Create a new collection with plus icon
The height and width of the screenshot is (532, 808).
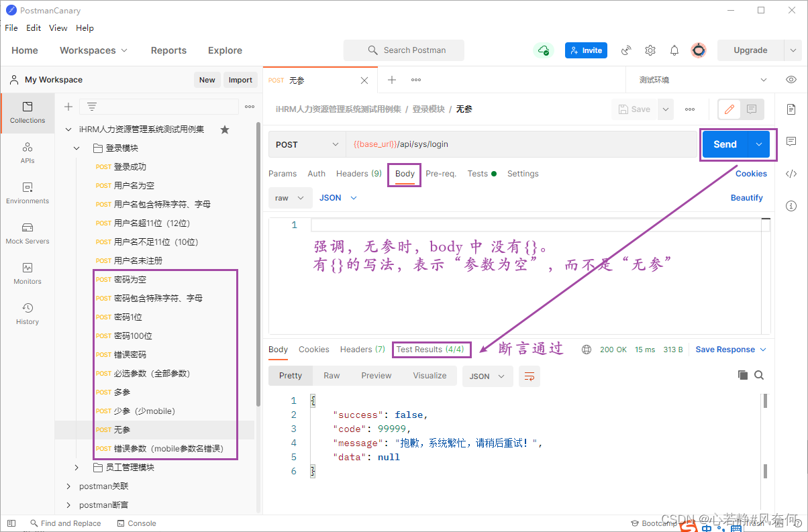coord(68,107)
